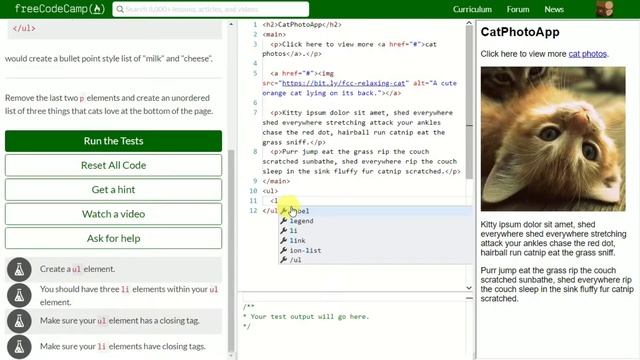Click flask icon beside 'three li elements' test

19,296
